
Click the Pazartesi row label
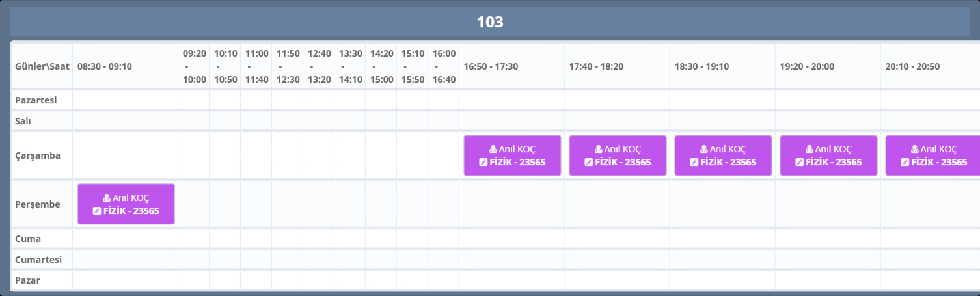36,100
